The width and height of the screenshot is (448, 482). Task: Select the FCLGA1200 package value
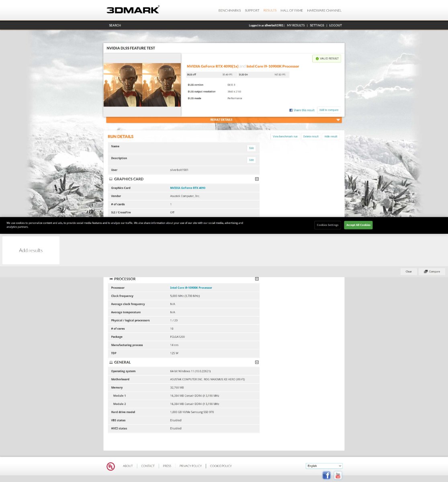point(178,337)
